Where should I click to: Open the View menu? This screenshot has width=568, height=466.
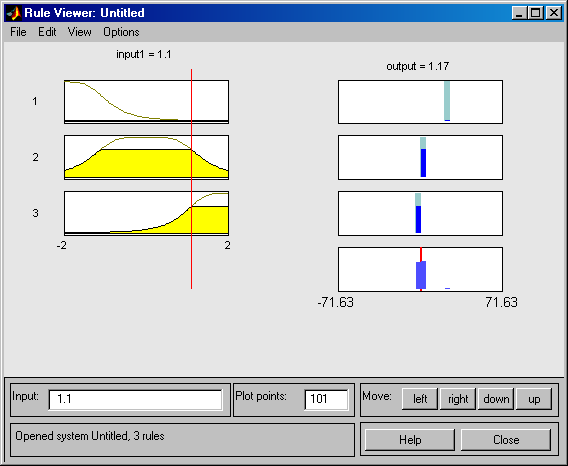click(79, 32)
